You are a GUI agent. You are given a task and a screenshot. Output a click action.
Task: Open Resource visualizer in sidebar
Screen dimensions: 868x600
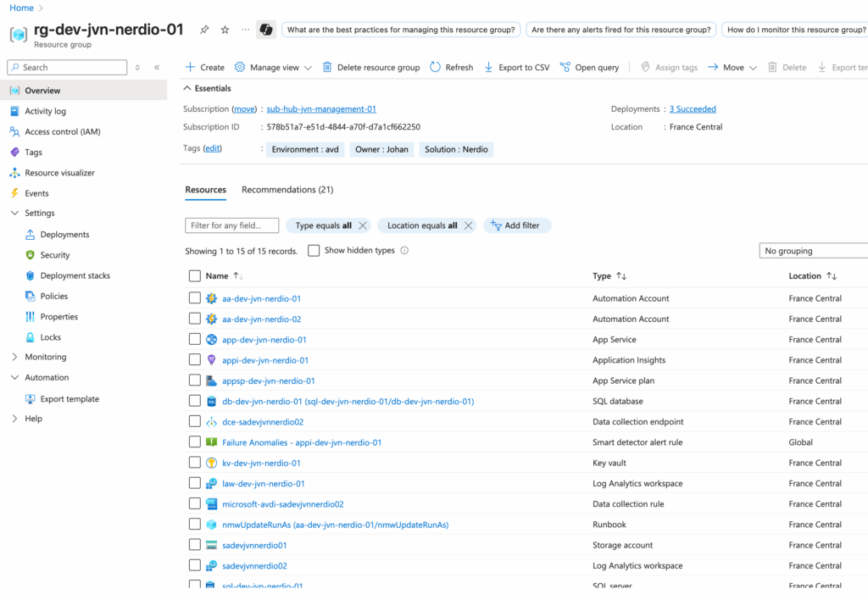click(x=59, y=173)
